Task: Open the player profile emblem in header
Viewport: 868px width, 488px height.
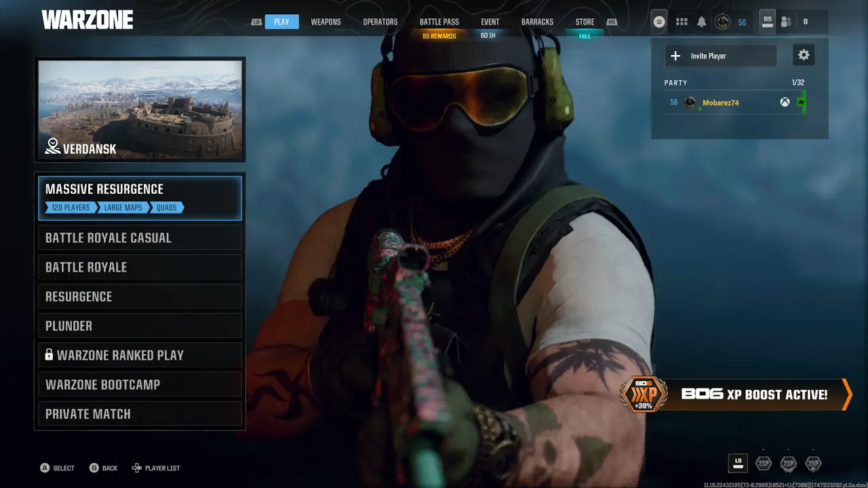Action: tap(722, 22)
